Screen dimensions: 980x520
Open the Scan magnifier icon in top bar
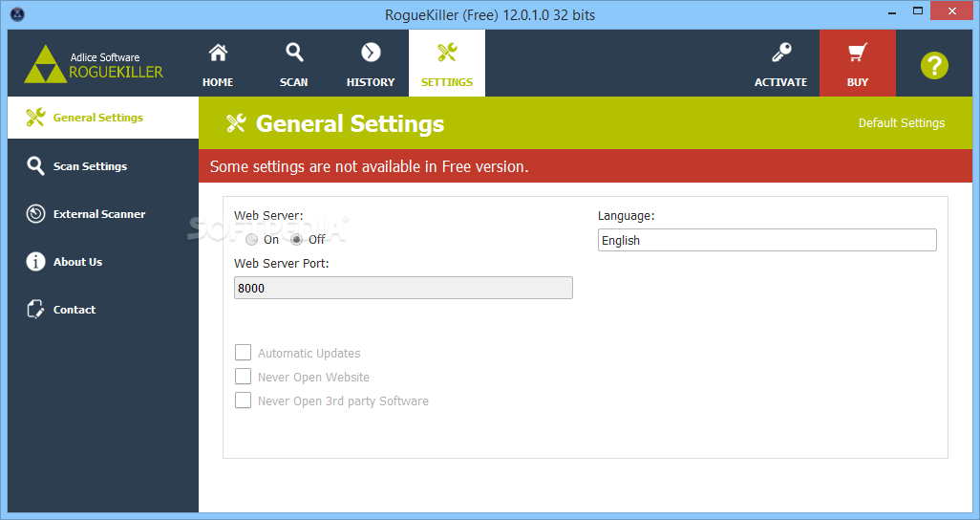coord(294,53)
